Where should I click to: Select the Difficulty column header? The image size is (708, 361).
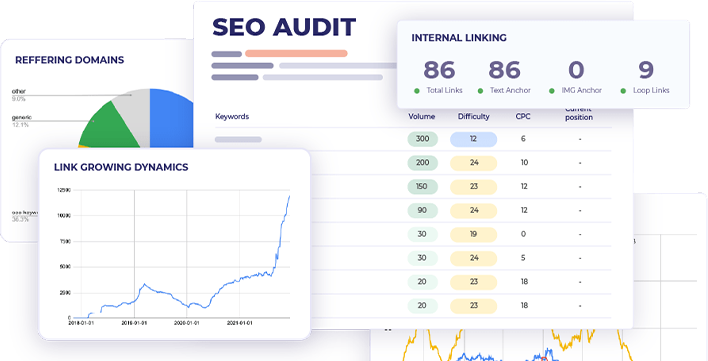point(474,116)
